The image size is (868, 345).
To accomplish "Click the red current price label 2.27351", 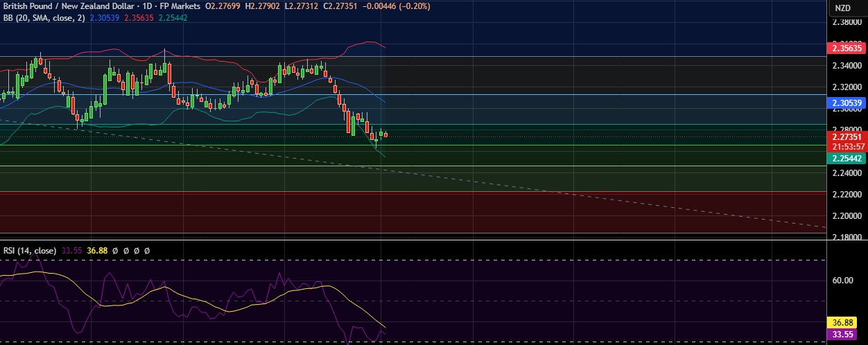I will pyautogui.click(x=847, y=137).
